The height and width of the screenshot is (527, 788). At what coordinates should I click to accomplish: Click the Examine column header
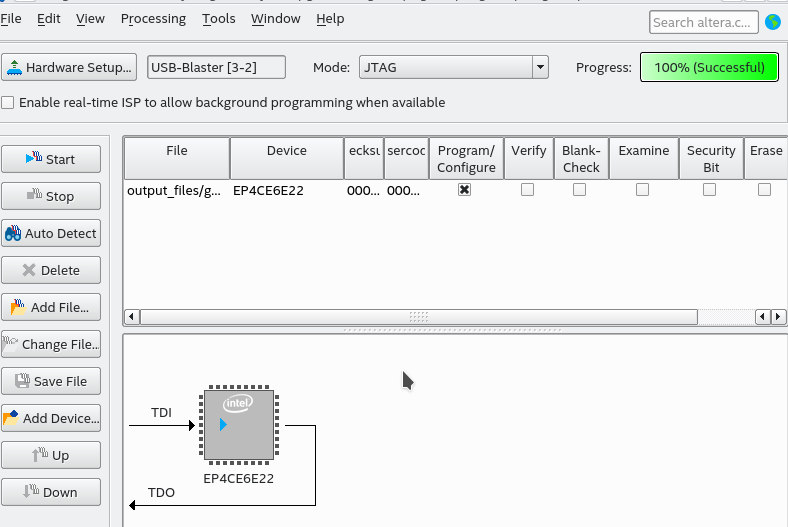click(x=644, y=158)
